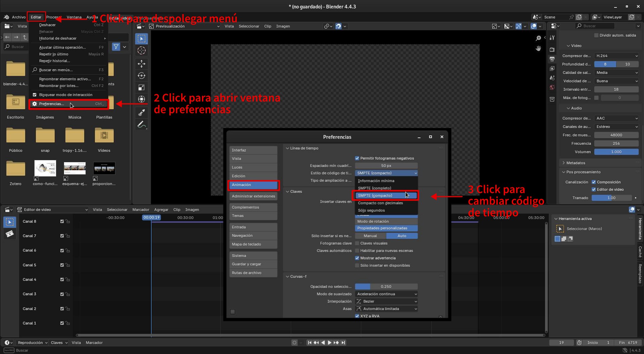
Task: Enable Claves visuales checkbox
Action: pos(357,243)
